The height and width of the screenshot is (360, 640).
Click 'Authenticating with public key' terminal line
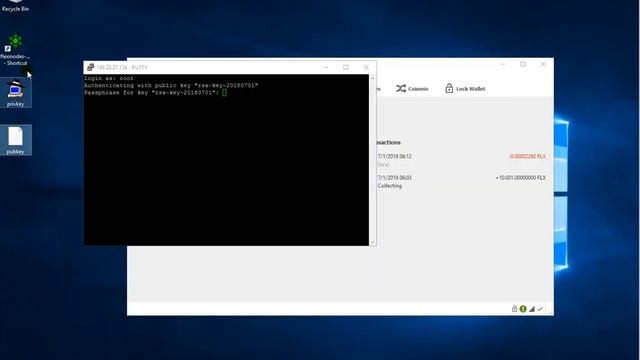click(171, 86)
